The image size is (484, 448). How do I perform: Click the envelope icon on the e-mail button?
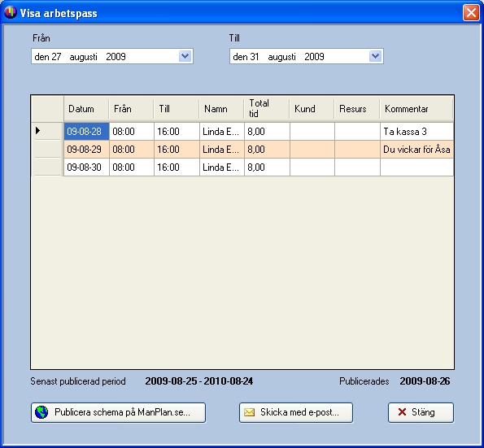coord(250,412)
